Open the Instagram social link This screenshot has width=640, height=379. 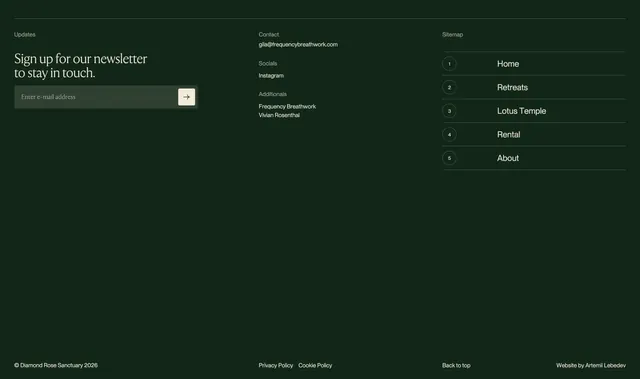tap(271, 75)
